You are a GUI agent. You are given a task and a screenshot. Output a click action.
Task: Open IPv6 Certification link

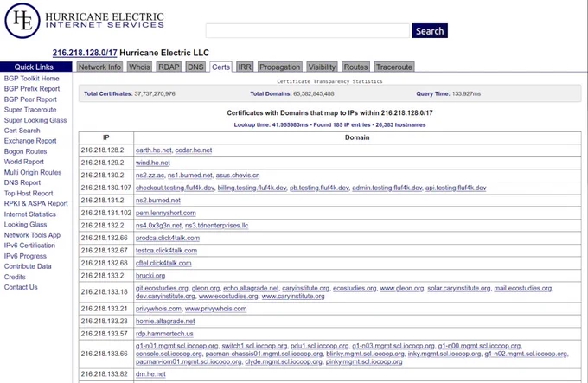coord(29,246)
